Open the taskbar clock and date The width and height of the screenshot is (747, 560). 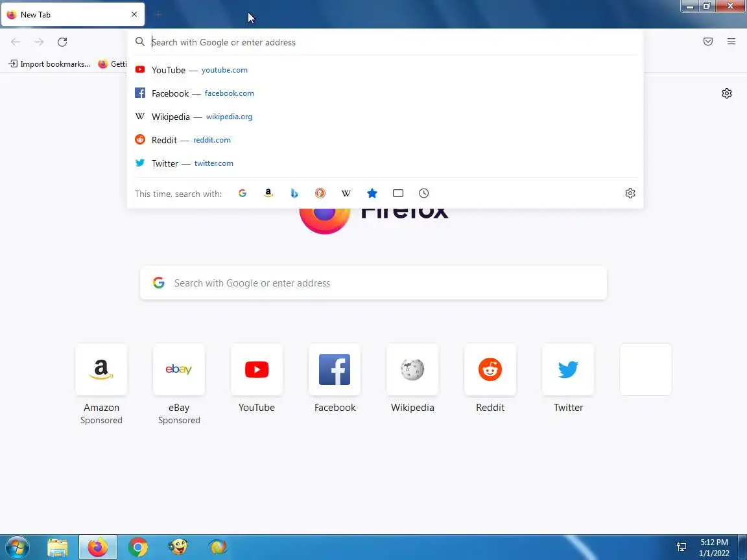[x=714, y=548]
